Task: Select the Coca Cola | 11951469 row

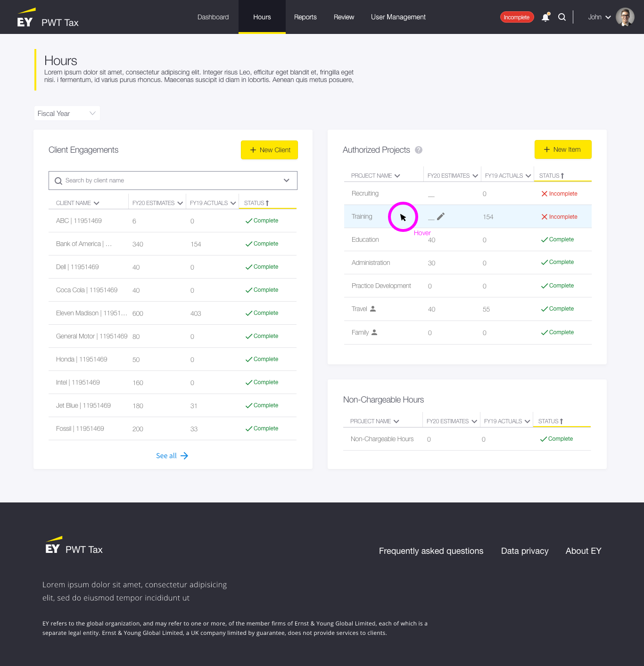Action: coord(173,290)
